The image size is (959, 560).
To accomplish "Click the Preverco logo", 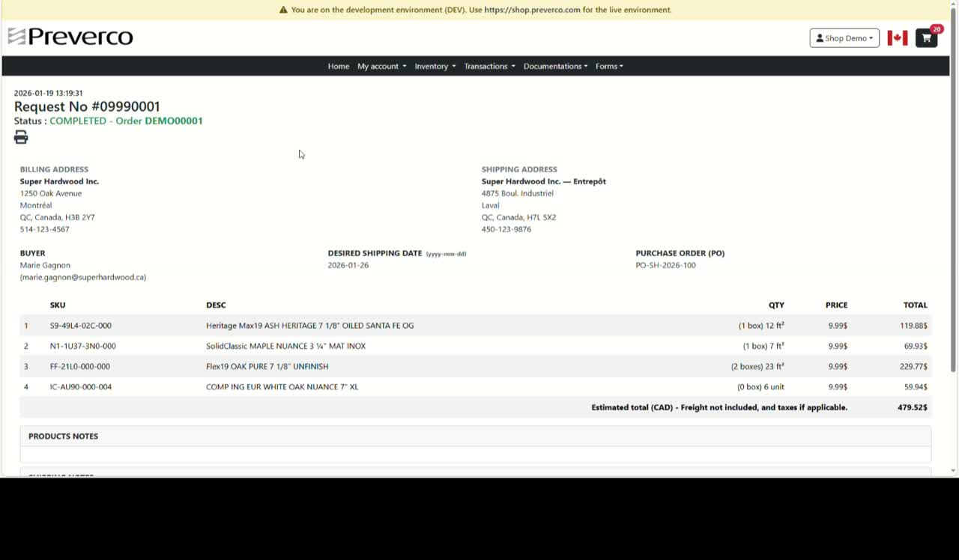I will (x=70, y=36).
